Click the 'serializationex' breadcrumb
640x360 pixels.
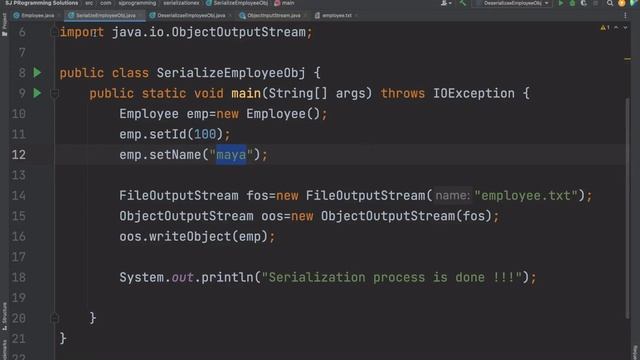pyautogui.click(x=181, y=3)
